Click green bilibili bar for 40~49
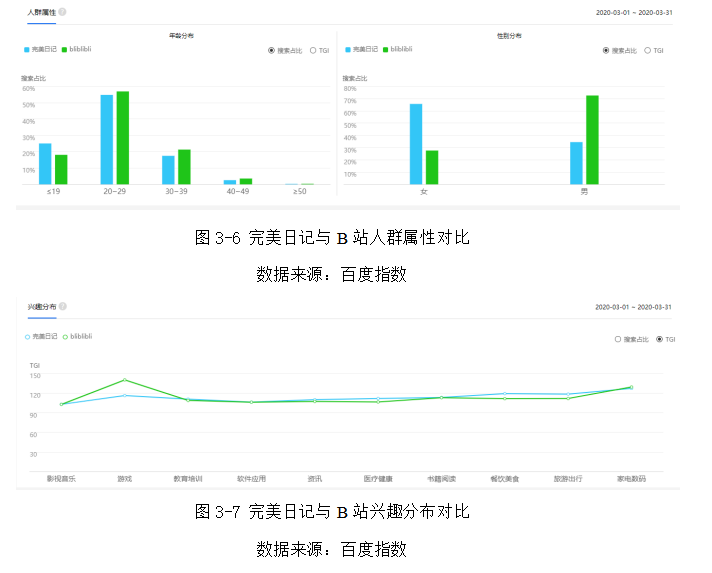 point(246,182)
